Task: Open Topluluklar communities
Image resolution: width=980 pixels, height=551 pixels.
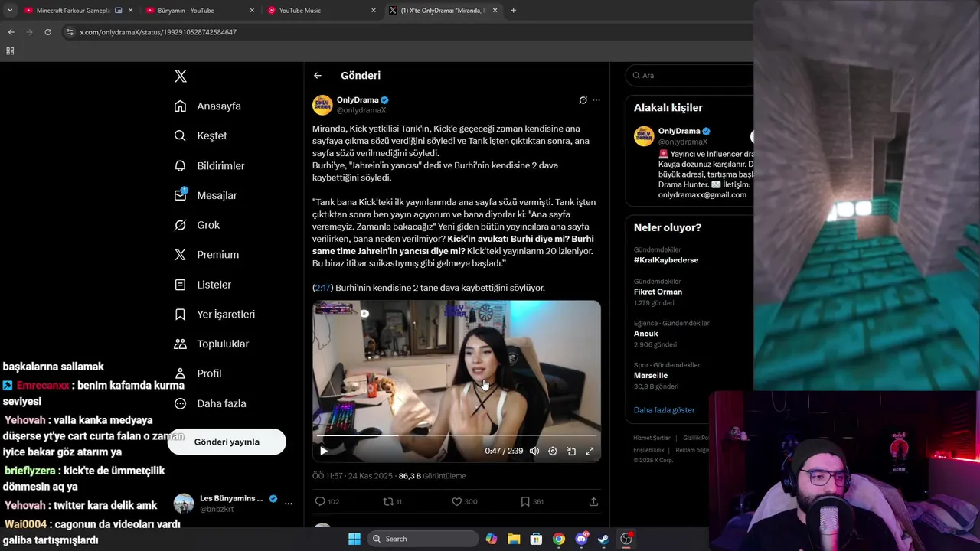Action: point(211,344)
